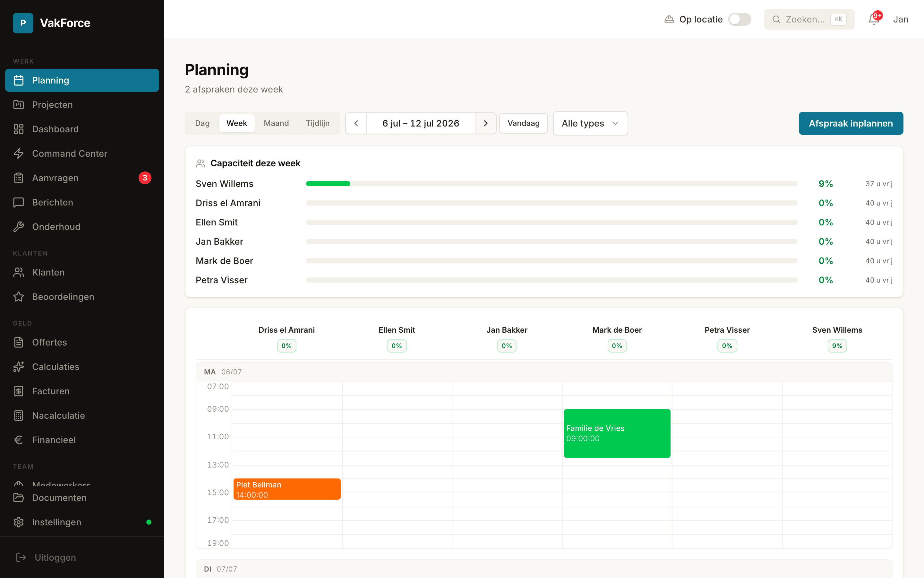Click Petra Visser calendar column header
924x578 pixels.
[727, 330]
